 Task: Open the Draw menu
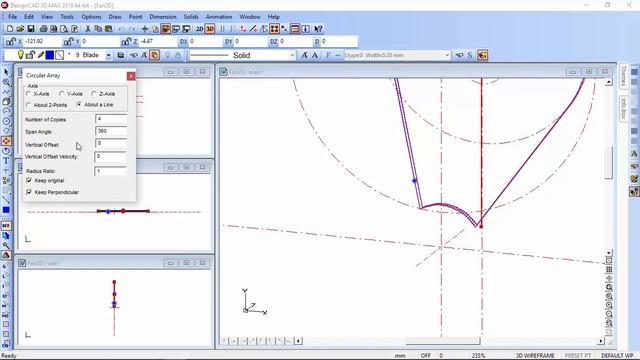tap(115, 17)
